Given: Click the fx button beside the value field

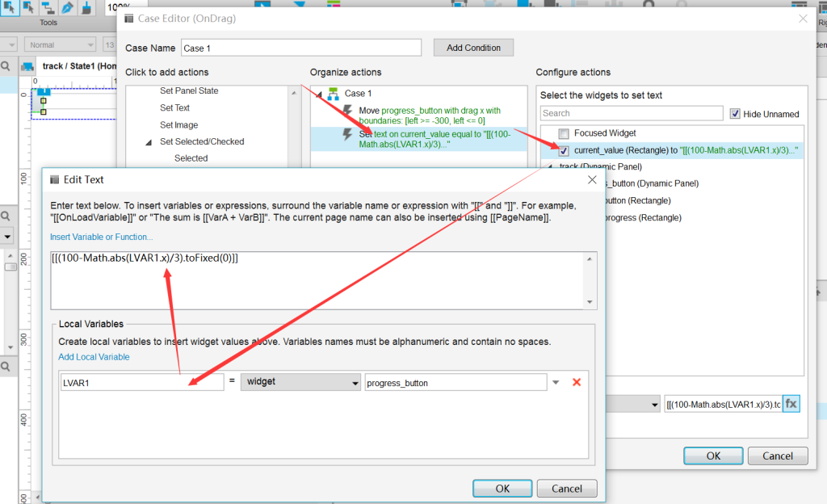Looking at the screenshot, I should click(x=791, y=404).
